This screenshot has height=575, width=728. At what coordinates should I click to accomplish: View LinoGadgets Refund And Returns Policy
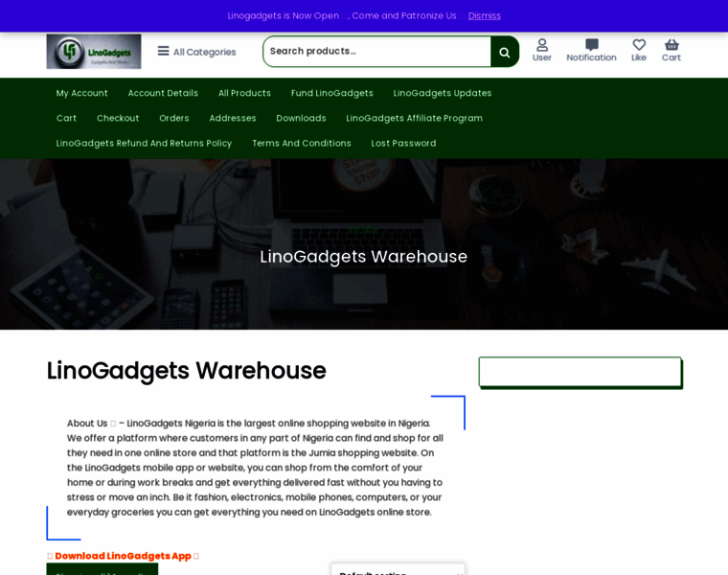(x=144, y=143)
